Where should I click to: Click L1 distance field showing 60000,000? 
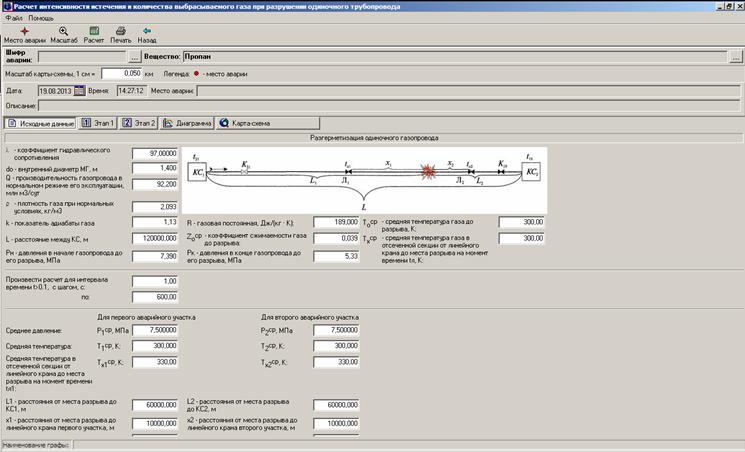click(x=155, y=404)
